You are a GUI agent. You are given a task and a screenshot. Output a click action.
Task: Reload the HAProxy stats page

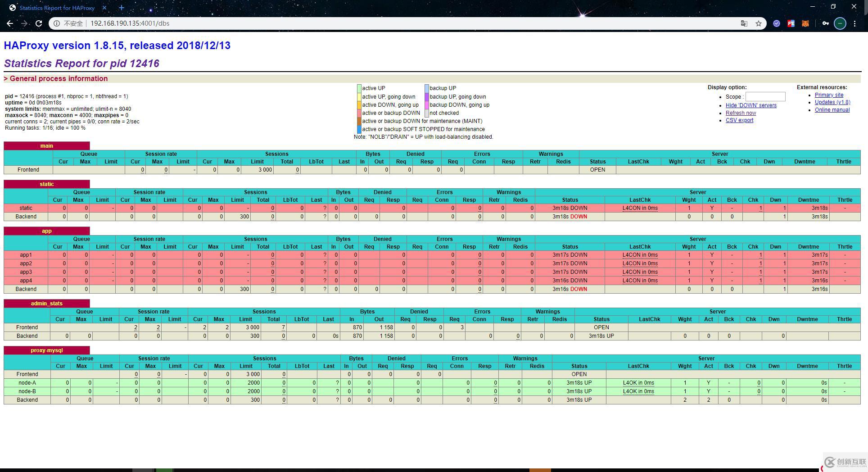coord(39,23)
